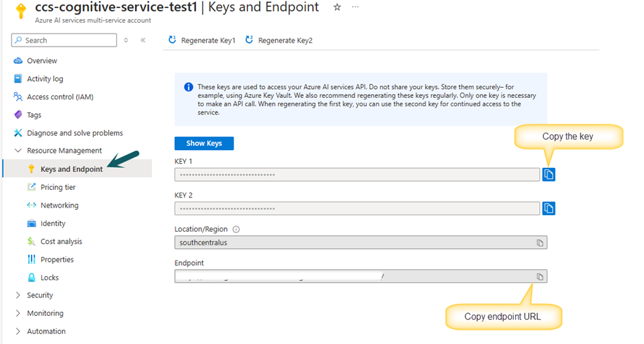Screen dimensions: 644x344
Task: Collapse the sidebar with double chevron
Action: 143,40
